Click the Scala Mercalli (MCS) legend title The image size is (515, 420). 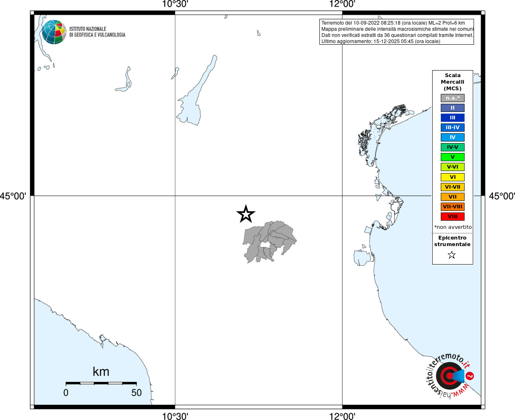tap(453, 82)
